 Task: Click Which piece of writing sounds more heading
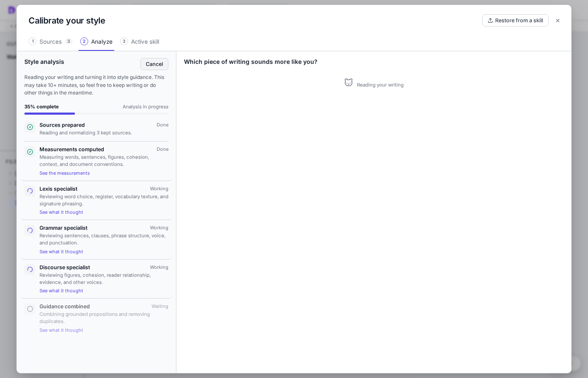click(251, 62)
